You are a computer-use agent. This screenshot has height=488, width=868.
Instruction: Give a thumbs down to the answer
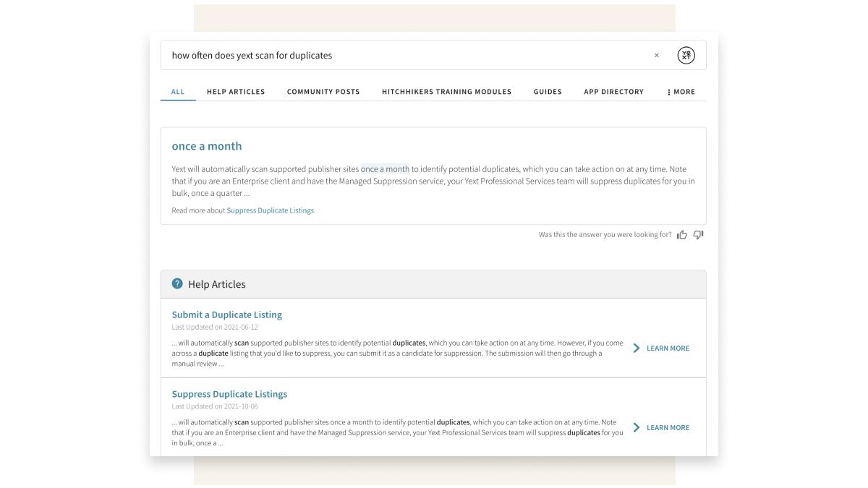tap(698, 235)
